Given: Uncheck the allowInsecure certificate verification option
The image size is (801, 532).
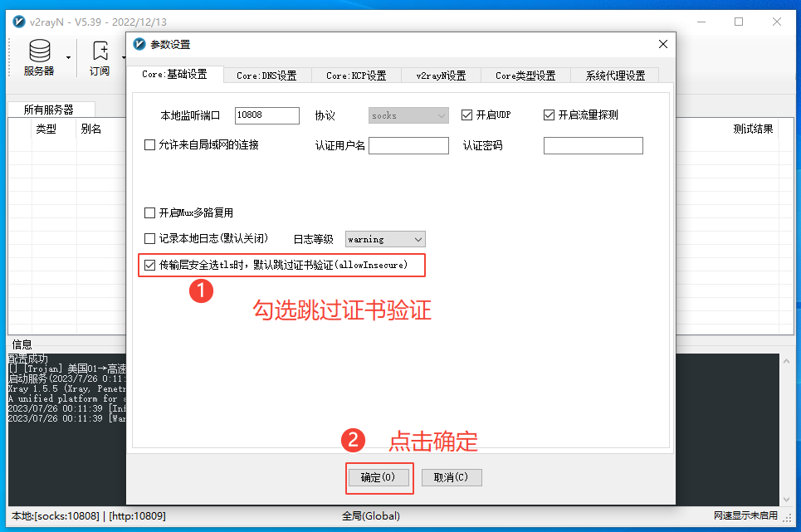Looking at the screenshot, I should coord(150,265).
